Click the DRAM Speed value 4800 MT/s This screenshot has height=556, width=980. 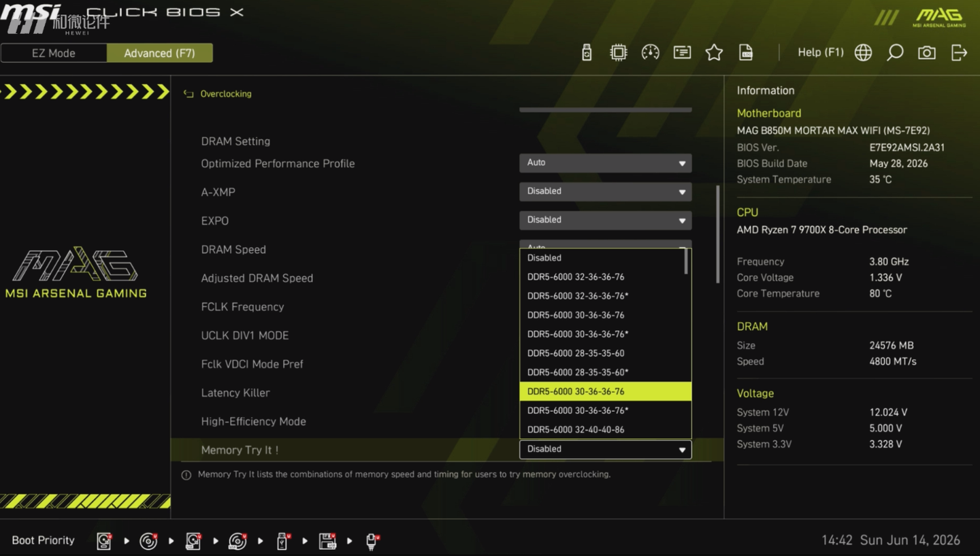pos(893,361)
